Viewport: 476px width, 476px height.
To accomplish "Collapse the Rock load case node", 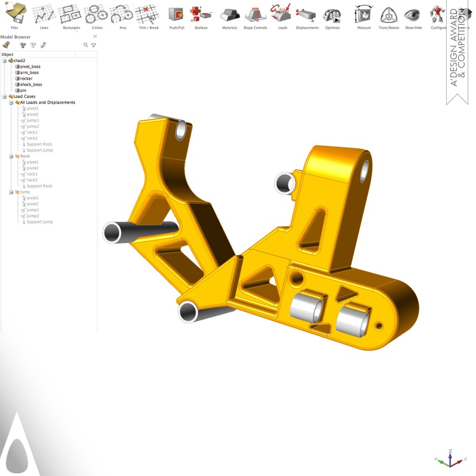I will click(11, 156).
